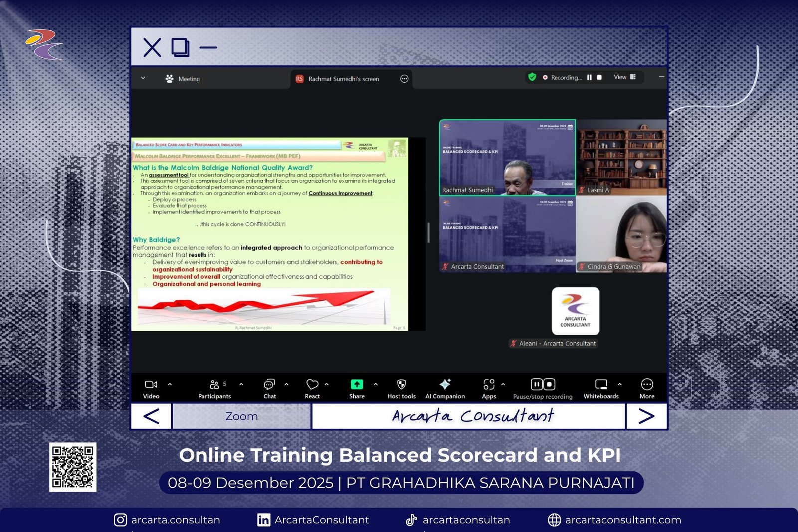Expand the Share options arrow
Screen dimensions: 798x532
click(376, 384)
